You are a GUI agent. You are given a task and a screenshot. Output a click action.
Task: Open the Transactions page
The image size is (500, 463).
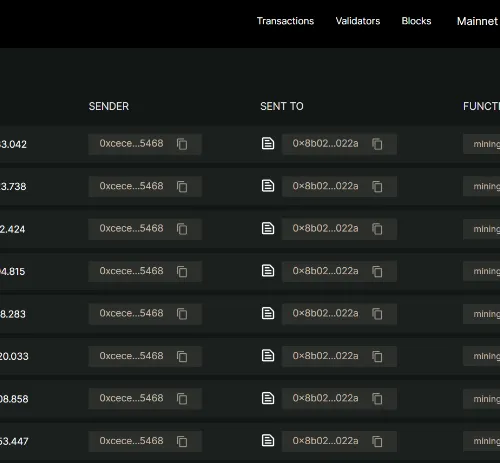(285, 21)
